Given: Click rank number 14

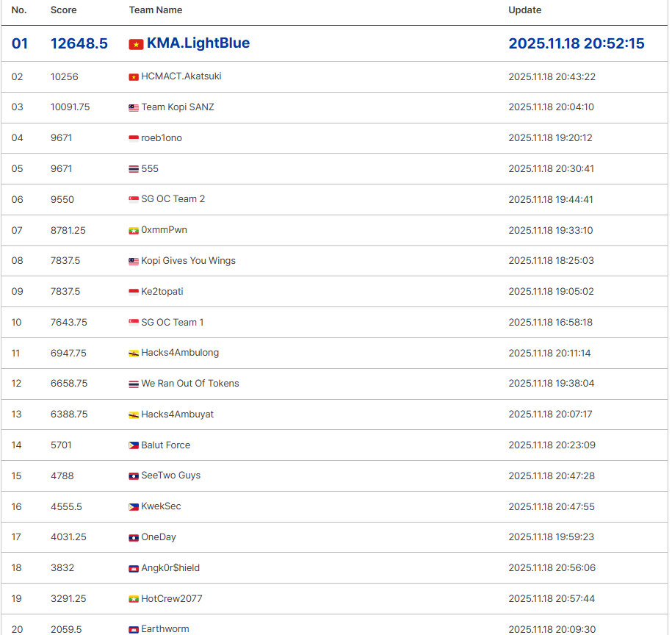Looking at the screenshot, I should tap(16, 445).
